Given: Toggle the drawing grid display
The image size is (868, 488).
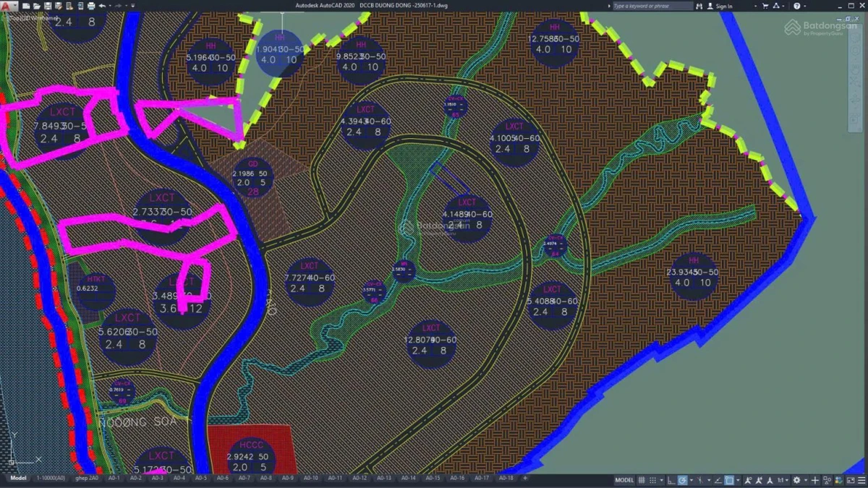Looking at the screenshot, I should (642, 479).
